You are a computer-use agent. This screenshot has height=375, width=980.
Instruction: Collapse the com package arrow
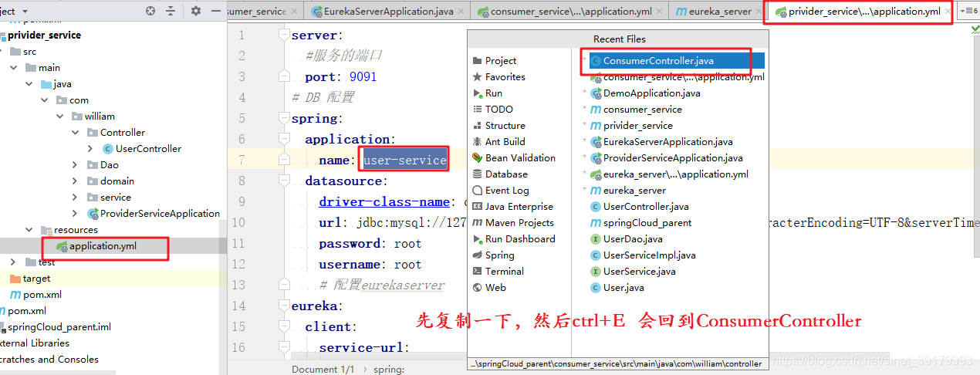(x=45, y=100)
